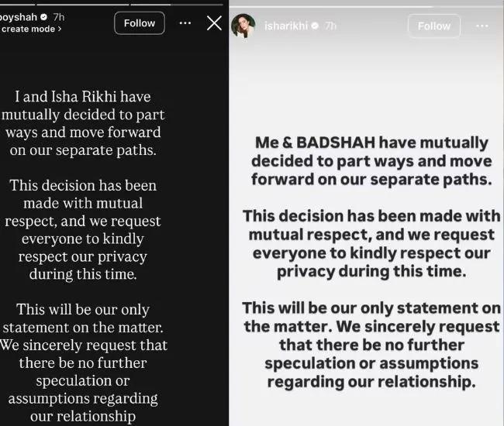Jump to the first story progress segment on the left
This screenshot has height=426, width=504.
click(17, 5)
